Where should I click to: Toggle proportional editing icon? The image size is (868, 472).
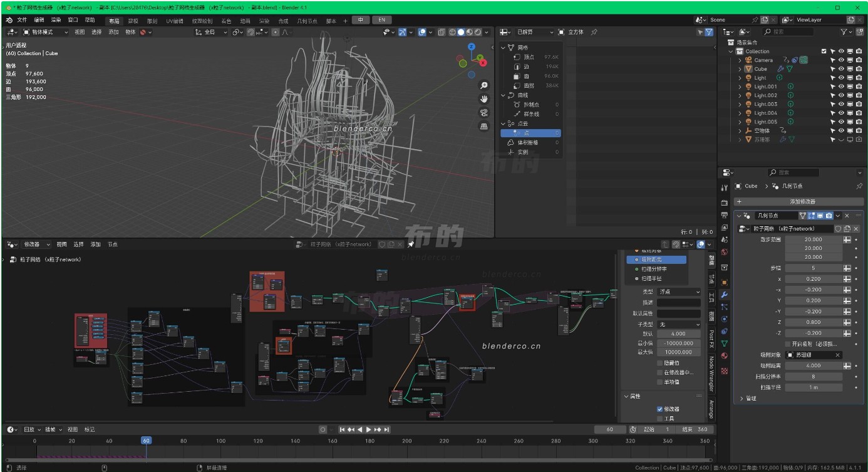276,32
